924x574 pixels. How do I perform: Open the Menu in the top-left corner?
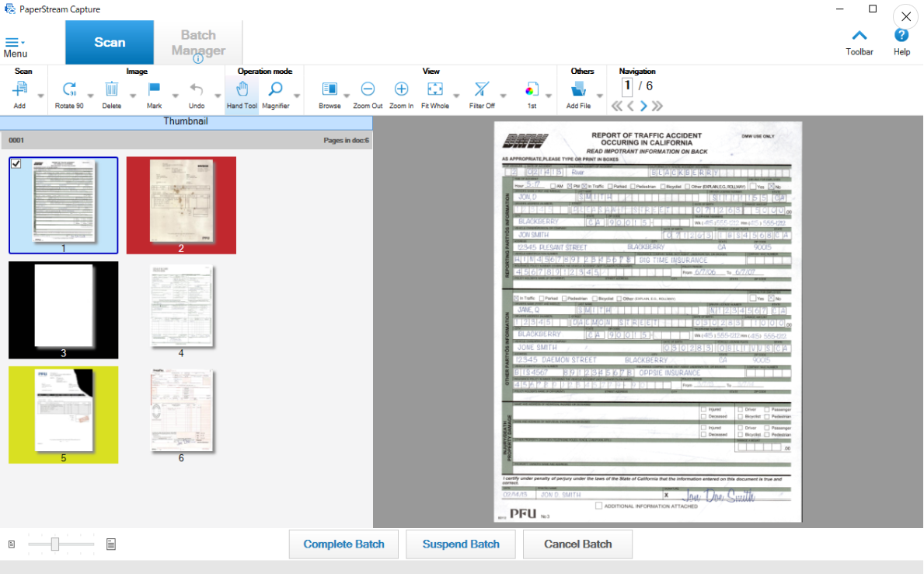point(16,44)
